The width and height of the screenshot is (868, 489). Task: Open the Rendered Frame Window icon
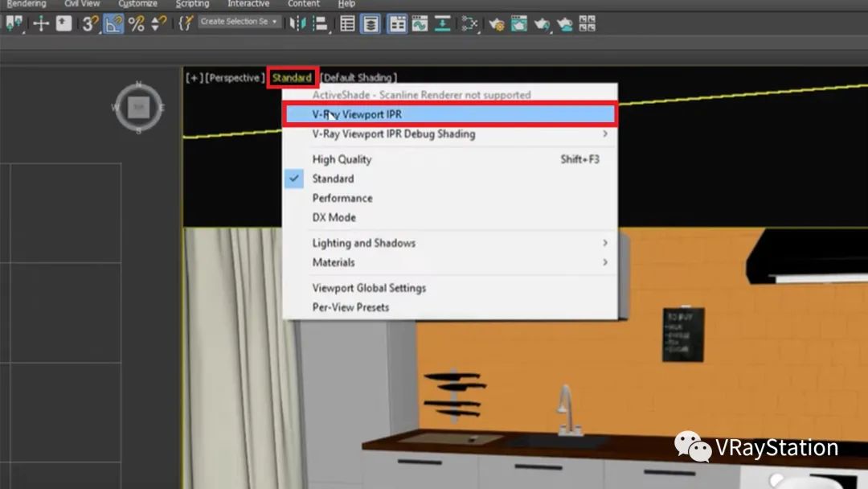519,23
